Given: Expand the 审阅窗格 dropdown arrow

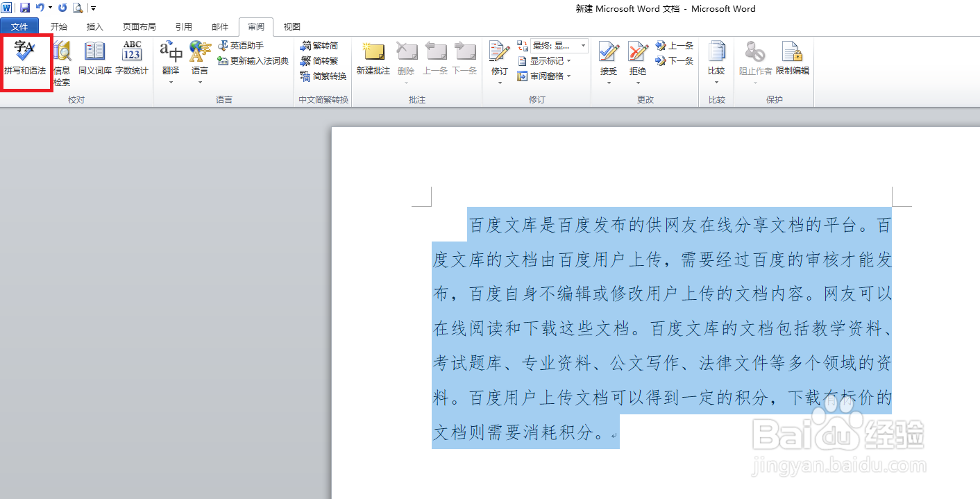Looking at the screenshot, I should pyautogui.click(x=569, y=76).
